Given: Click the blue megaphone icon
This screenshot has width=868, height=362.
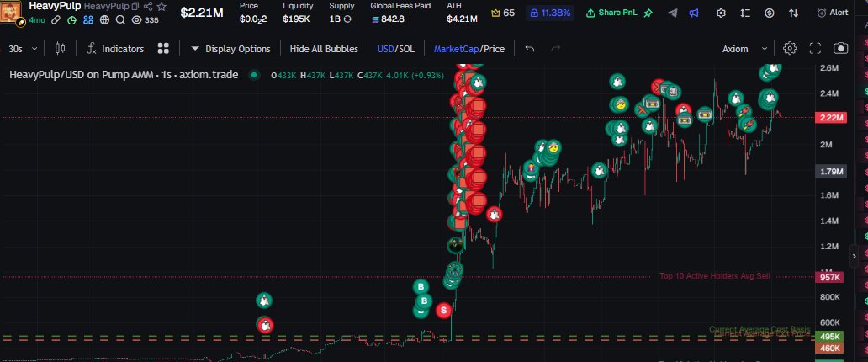Looking at the screenshot, I should 694,13.
